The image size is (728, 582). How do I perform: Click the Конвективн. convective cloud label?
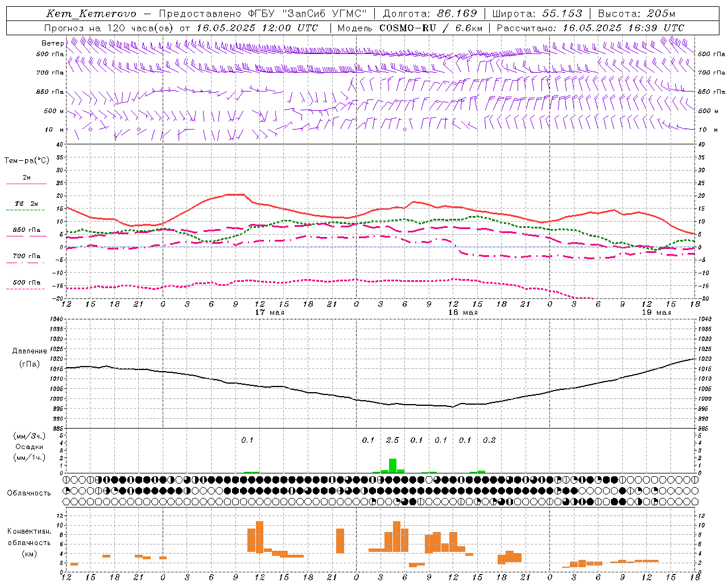tap(30, 531)
